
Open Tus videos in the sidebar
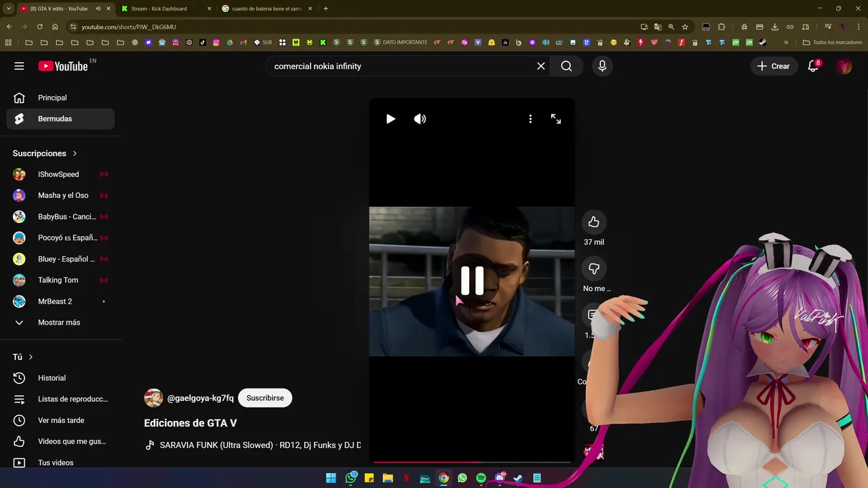[60, 462]
